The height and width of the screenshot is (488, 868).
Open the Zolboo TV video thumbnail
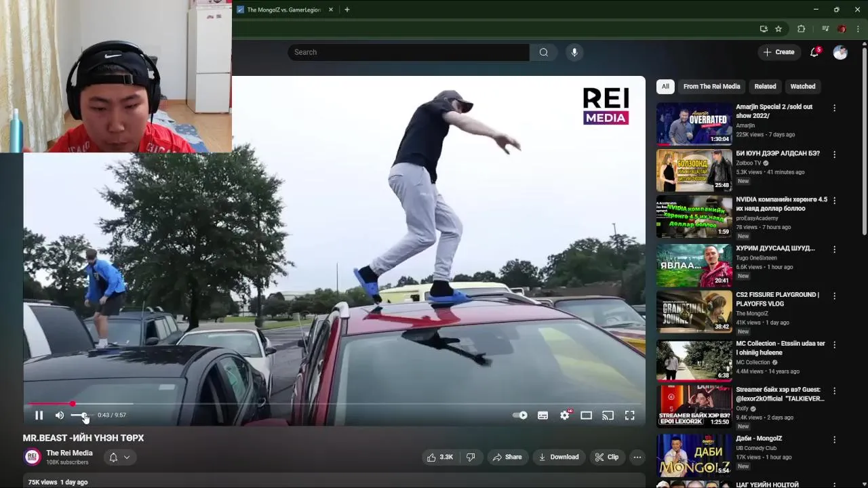click(x=694, y=170)
